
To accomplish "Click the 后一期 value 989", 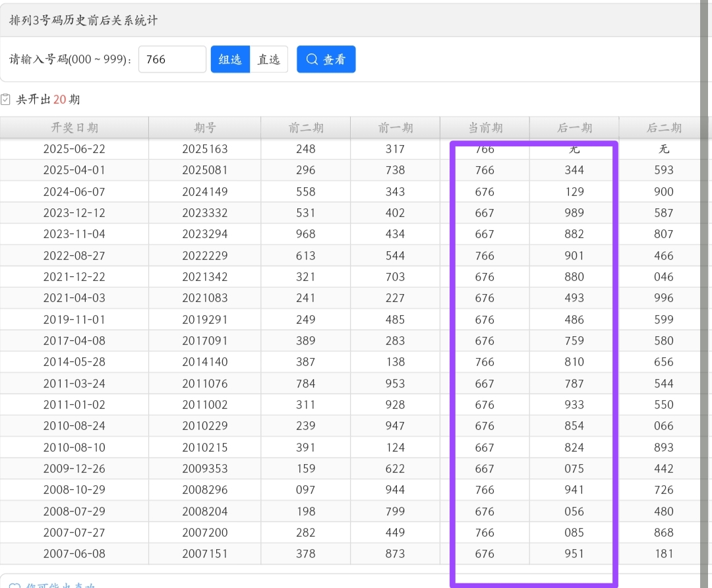I will pos(574,213).
